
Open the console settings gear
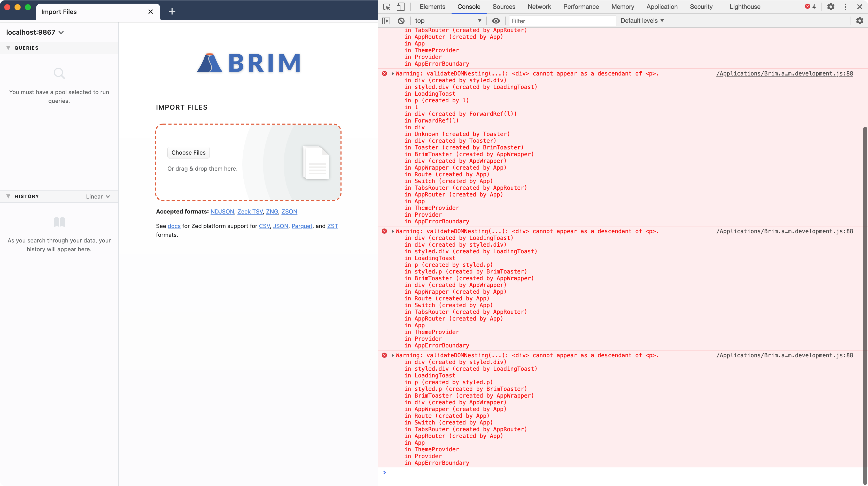[x=860, y=21]
